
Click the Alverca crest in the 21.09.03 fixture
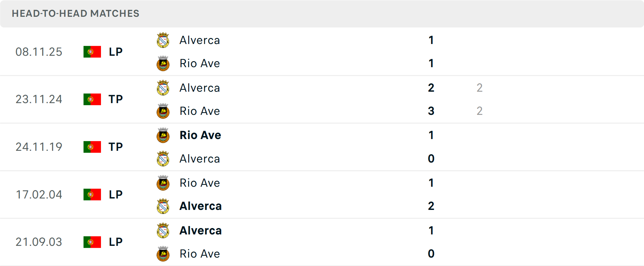[163, 231]
